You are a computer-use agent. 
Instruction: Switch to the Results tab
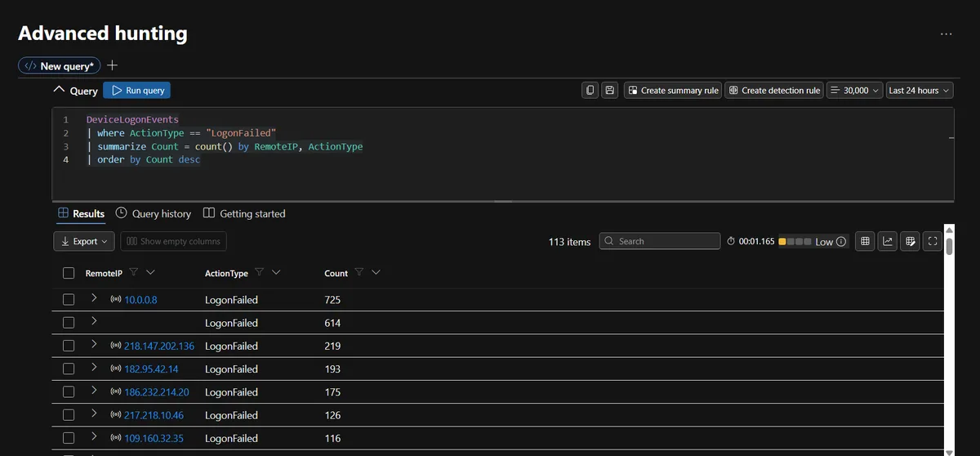click(81, 213)
